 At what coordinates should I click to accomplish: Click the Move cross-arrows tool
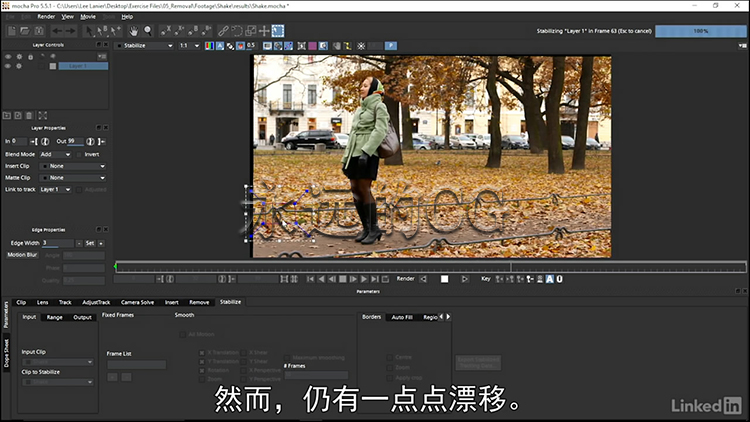(x=264, y=31)
